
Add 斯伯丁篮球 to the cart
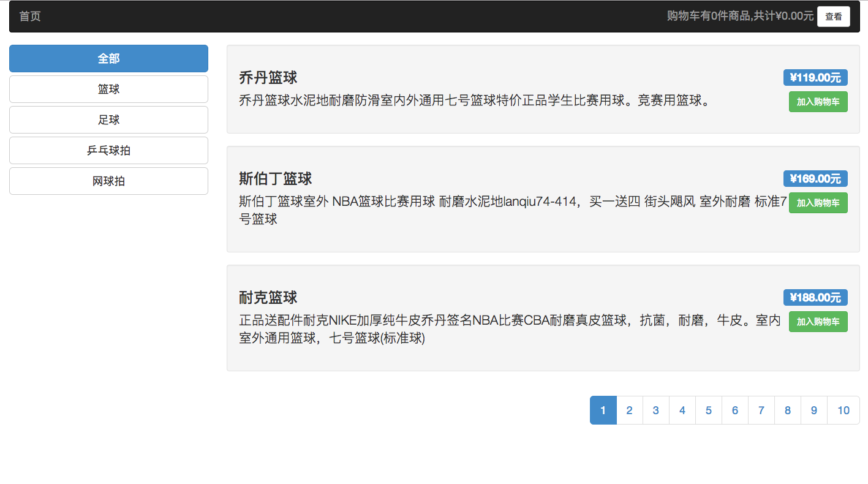[x=818, y=203]
